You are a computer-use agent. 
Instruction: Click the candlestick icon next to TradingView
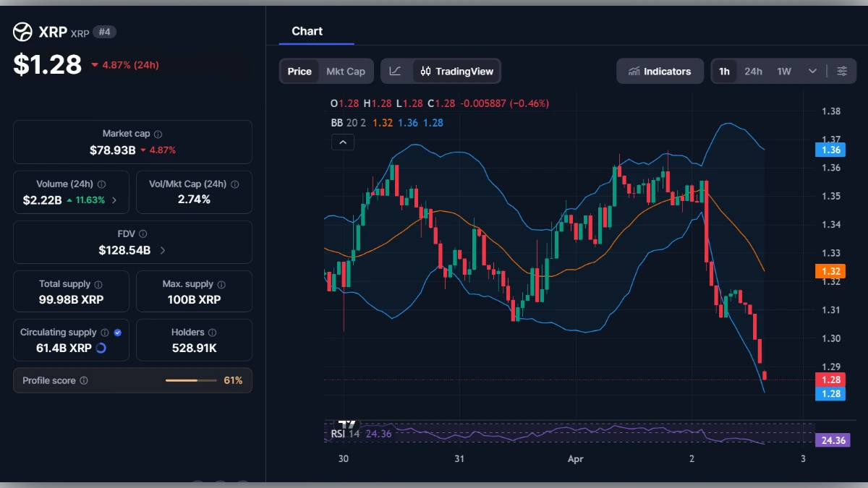pos(425,71)
